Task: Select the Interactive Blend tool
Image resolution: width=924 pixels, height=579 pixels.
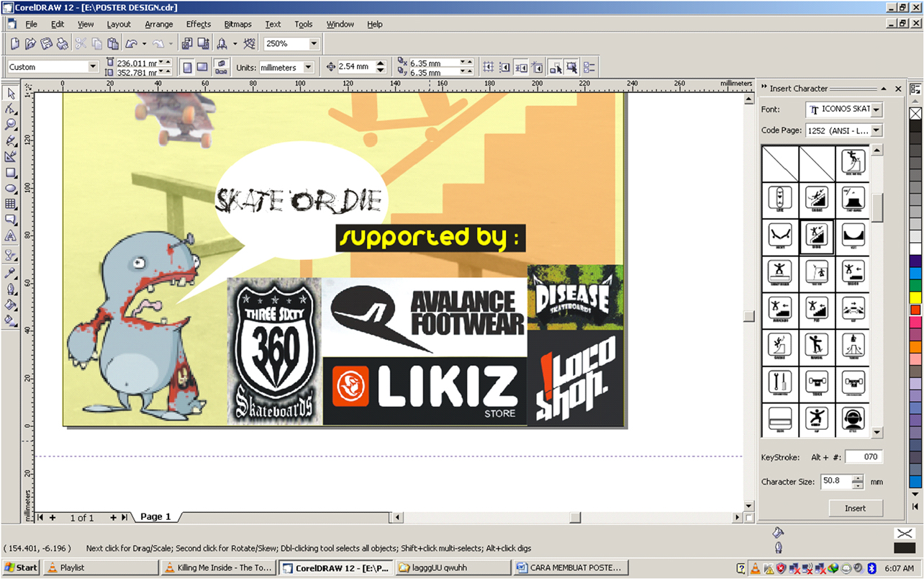Action: [x=11, y=254]
